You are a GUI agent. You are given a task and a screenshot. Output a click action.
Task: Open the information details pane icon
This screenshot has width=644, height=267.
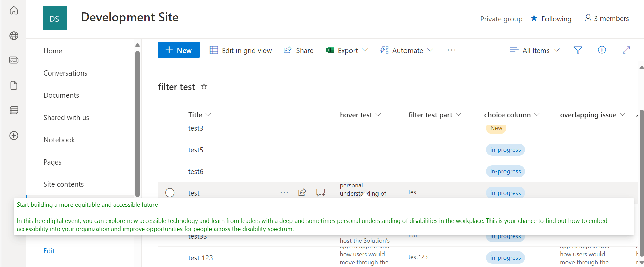pos(602,50)
